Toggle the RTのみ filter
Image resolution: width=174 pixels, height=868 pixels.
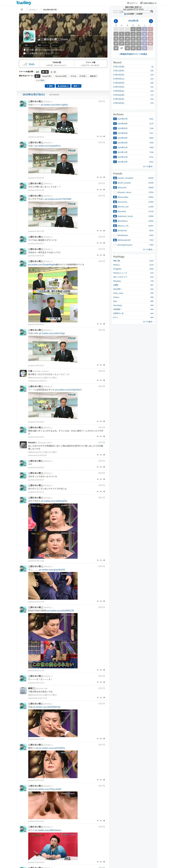click(73, 76)
